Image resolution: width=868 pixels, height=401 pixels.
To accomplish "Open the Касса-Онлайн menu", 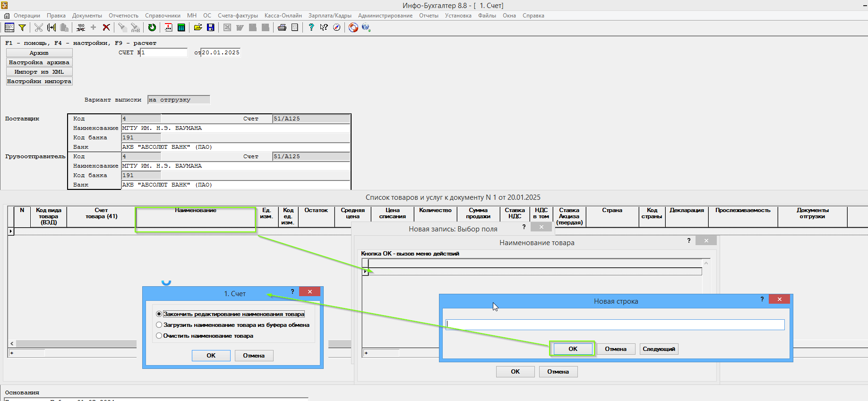I will point(283,16).
